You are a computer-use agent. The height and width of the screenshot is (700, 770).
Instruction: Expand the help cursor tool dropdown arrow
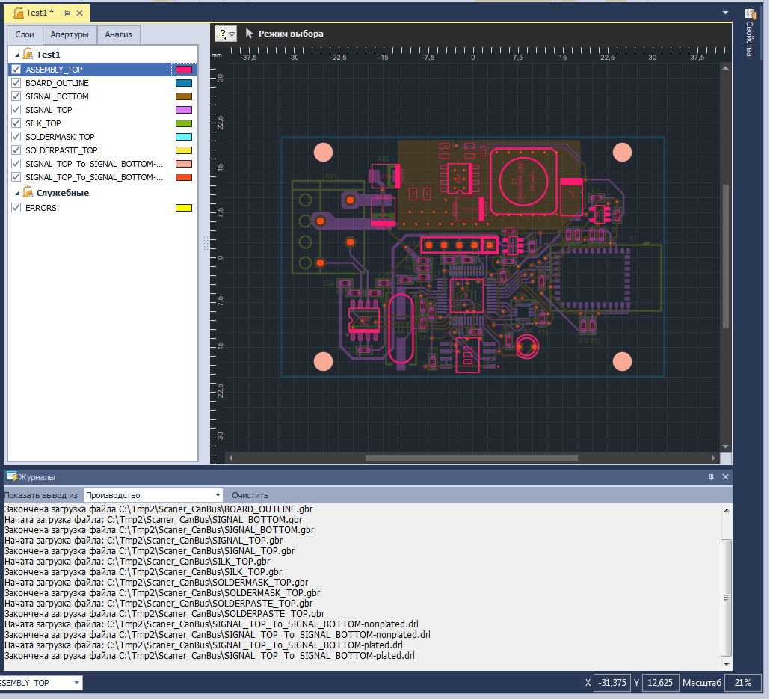[x=232, y=34]
